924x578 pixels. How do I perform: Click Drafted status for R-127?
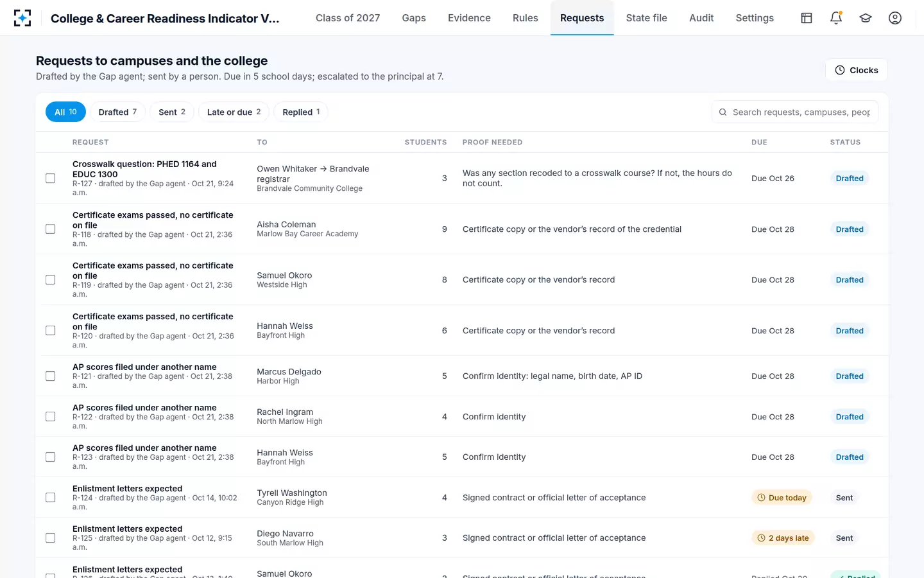pos(850,179)
